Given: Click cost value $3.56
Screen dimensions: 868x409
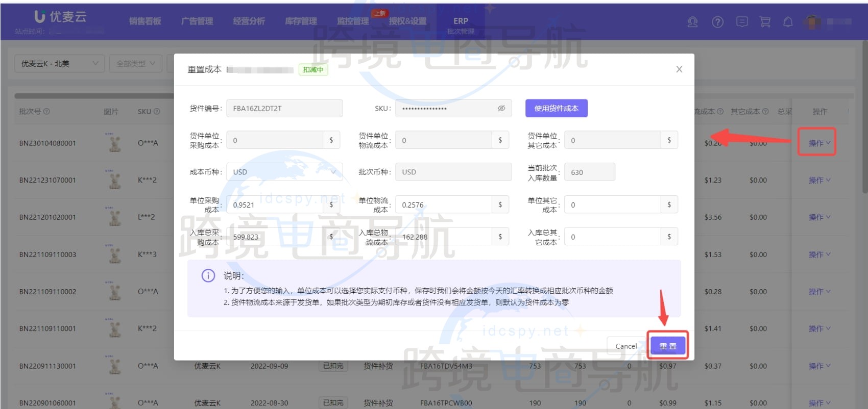Looking at the screenshot, I should tap(713, 217).
